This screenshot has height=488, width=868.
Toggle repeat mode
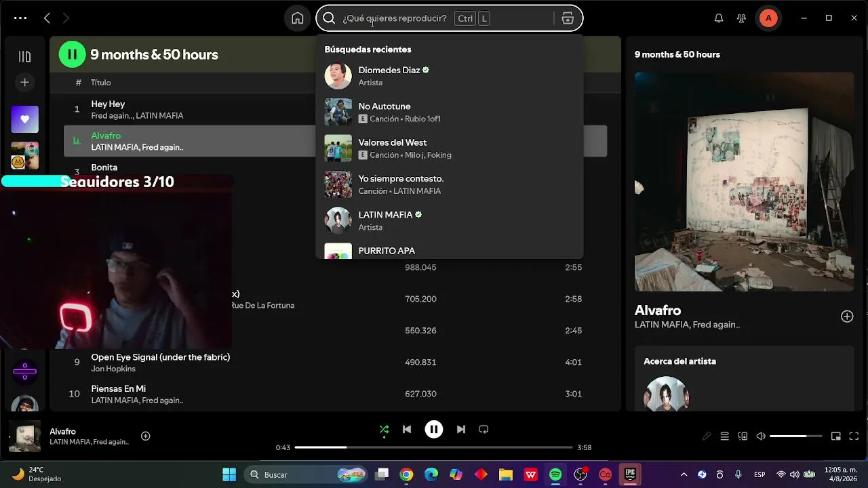(484, 429)
